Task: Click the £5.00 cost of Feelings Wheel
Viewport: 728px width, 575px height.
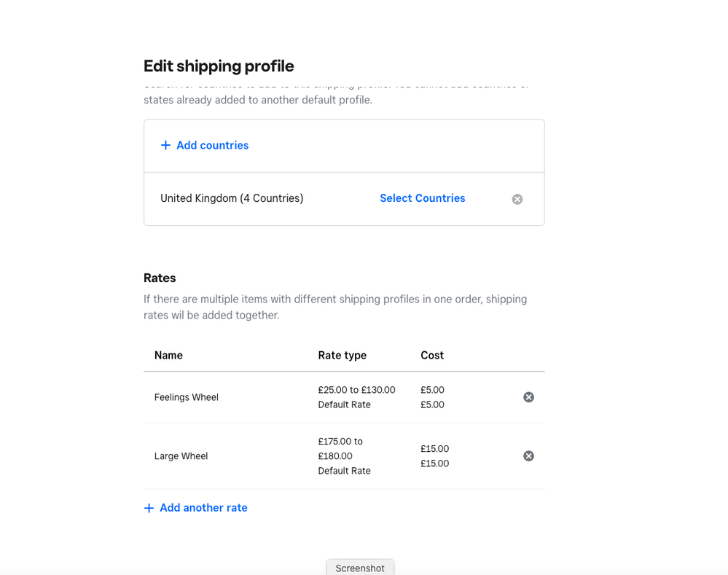Action: click(x=432, y=390)
